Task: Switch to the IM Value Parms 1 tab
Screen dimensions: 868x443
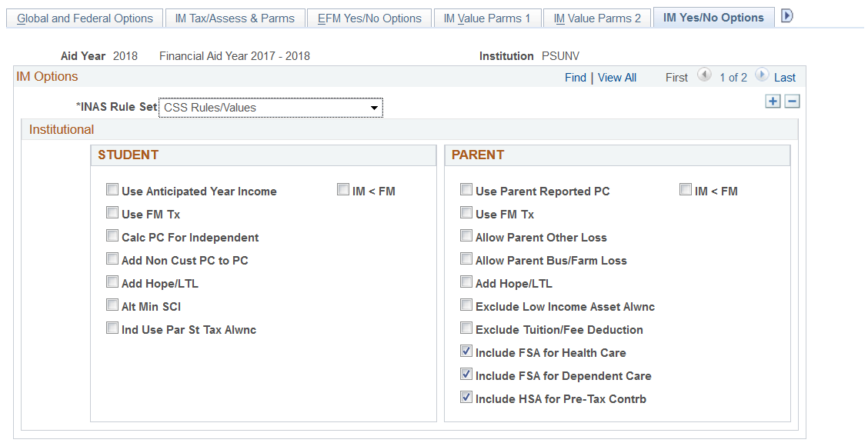Action: [487, 18]
